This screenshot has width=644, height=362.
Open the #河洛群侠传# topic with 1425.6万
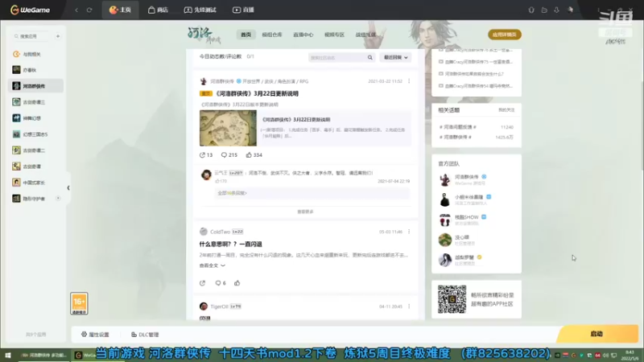point(477,137)
